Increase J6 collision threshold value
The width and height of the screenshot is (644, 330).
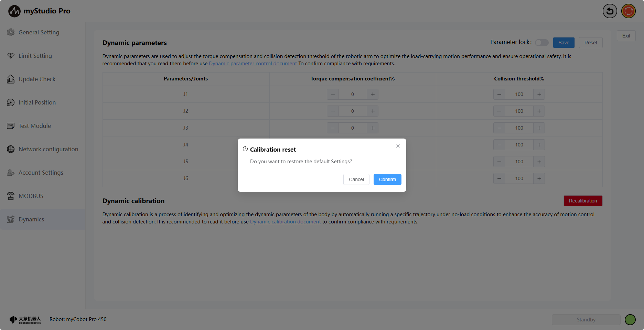pyautogui.click(x=539, y=178)
